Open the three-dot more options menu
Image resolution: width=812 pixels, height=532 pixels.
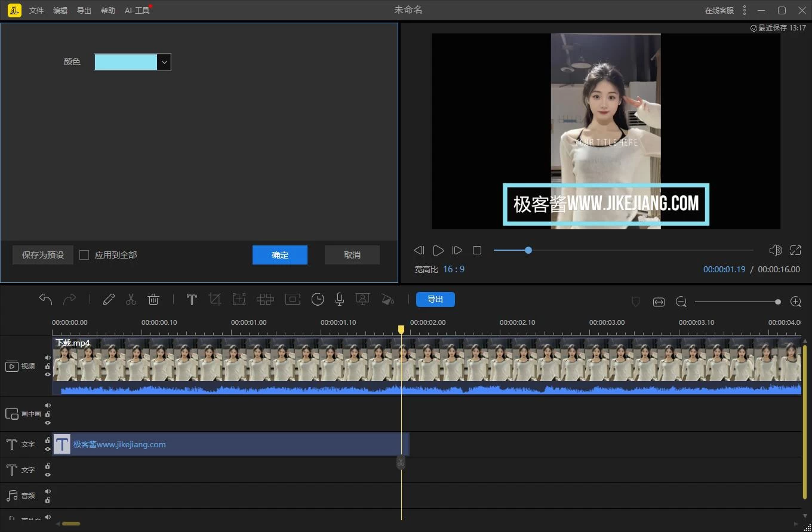[x=744, y=10]
